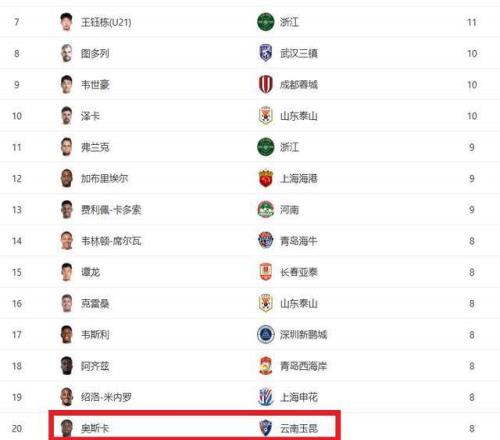Click the Shenzhen Peng City (深圳新鹏城) circular logo
500x440 pixels.
click(266, 334)
